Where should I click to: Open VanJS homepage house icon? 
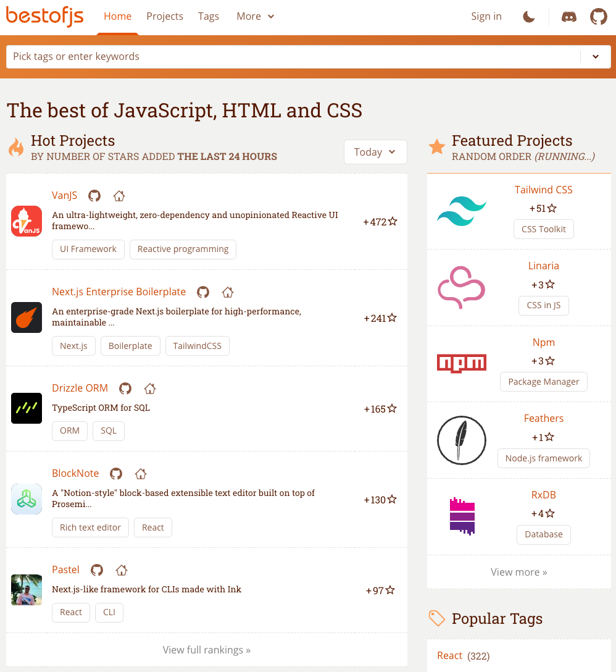point(119,196)
